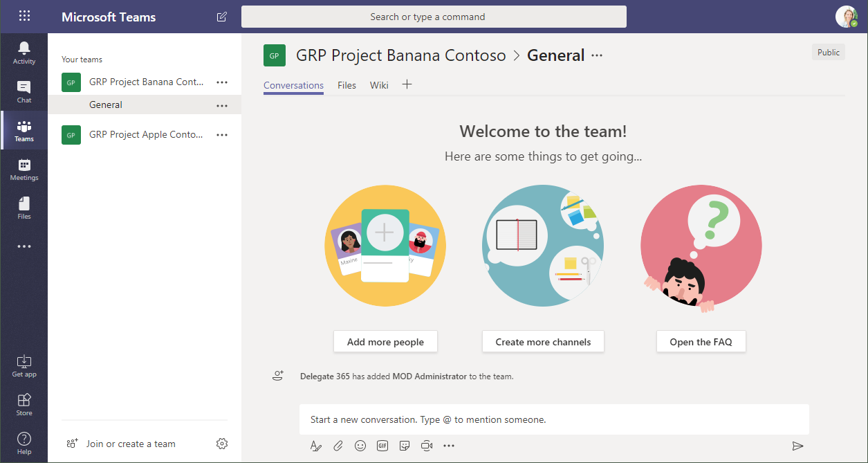Select the GRP Project Apple Contoso team

tap(146, 135)
